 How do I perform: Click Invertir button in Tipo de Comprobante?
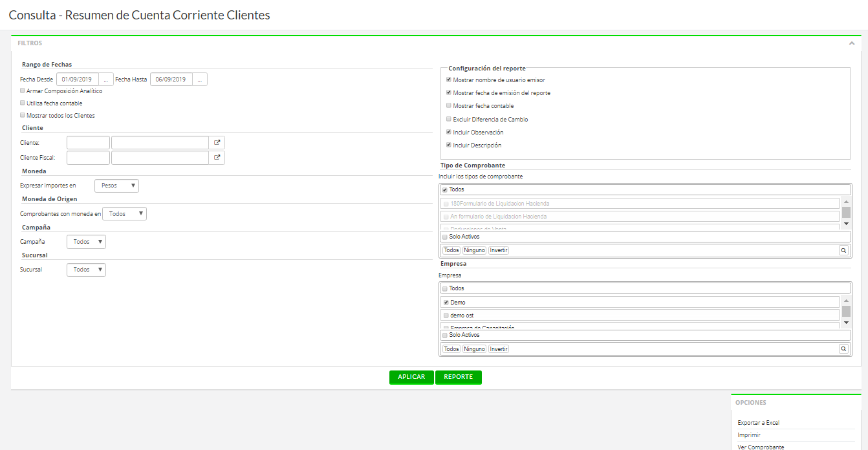pyautogui.click(x=499, y=250)
